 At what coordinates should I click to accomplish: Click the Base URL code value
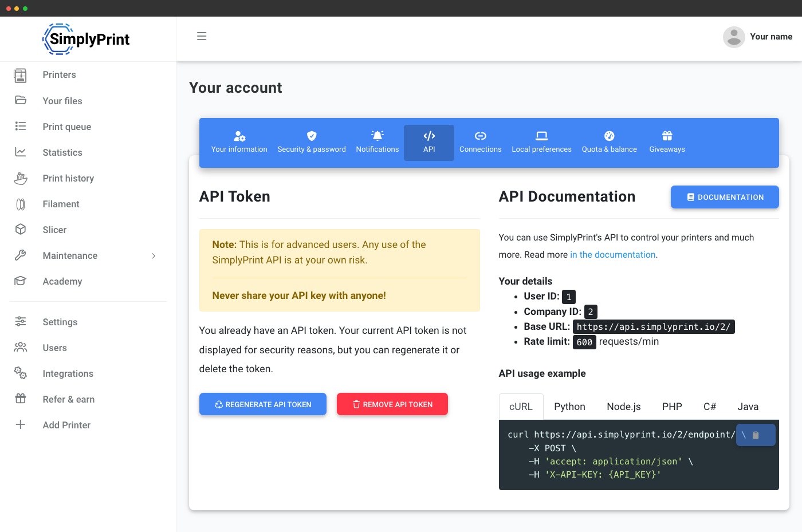click(x=654, y=327)
